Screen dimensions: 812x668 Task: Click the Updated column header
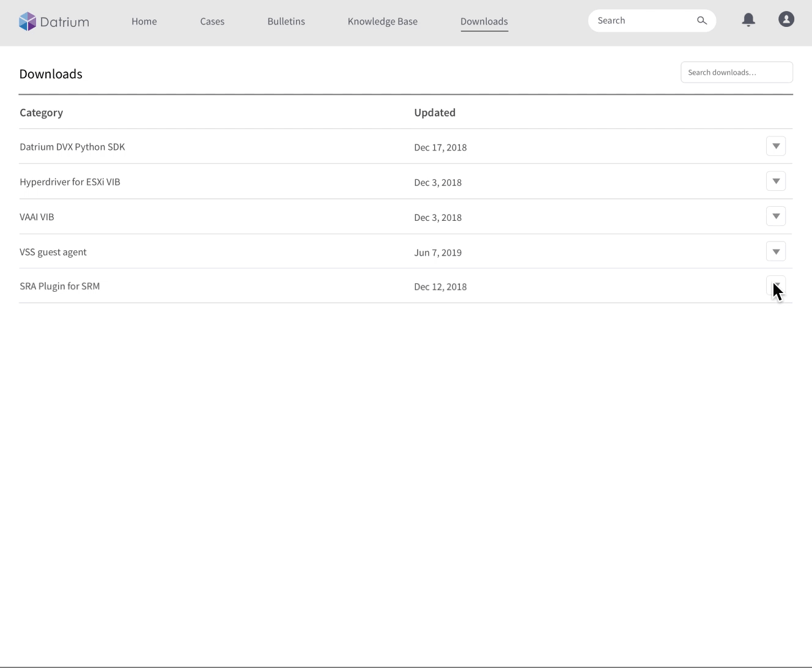[435, 113]
